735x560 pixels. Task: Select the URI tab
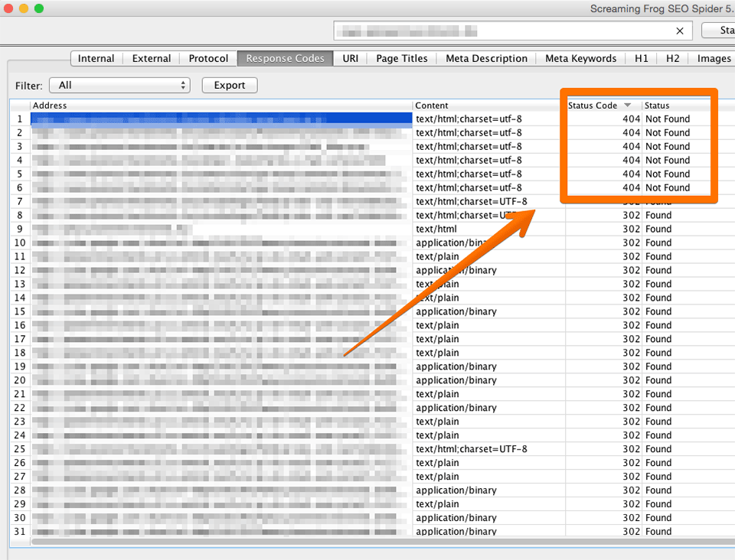(x=350, y=58)
